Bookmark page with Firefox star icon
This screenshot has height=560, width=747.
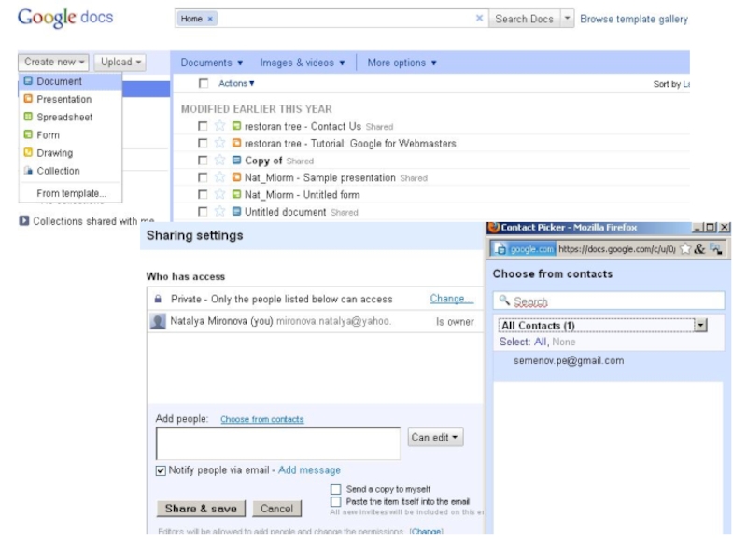click(685, 248)
